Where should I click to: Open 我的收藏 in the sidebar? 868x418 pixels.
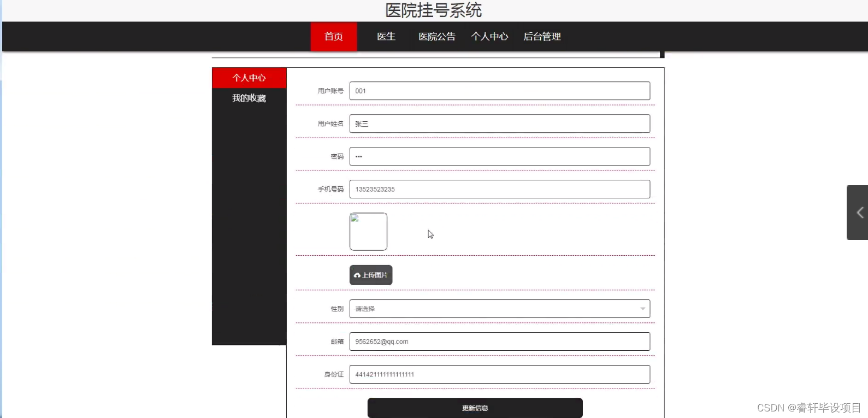tap(249, 98)
